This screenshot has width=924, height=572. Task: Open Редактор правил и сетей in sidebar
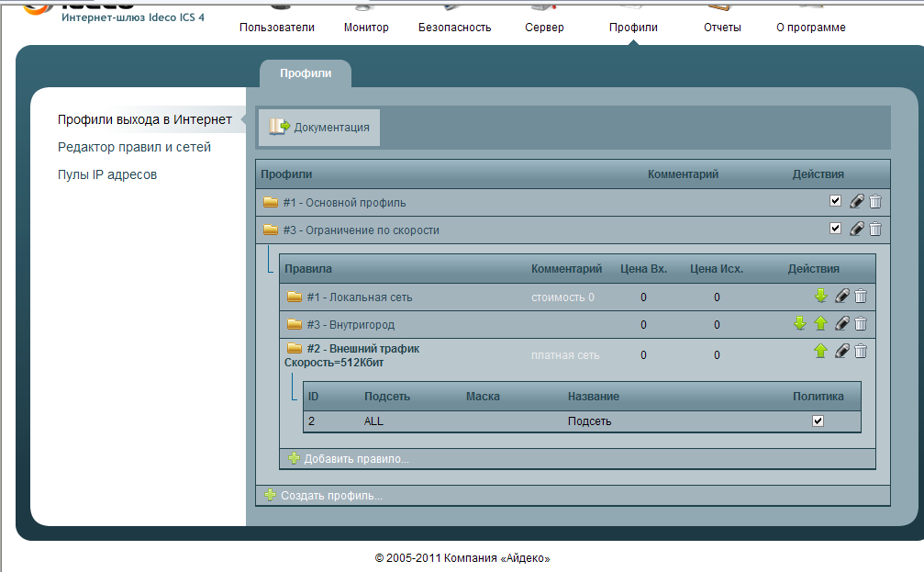(134, 147)
